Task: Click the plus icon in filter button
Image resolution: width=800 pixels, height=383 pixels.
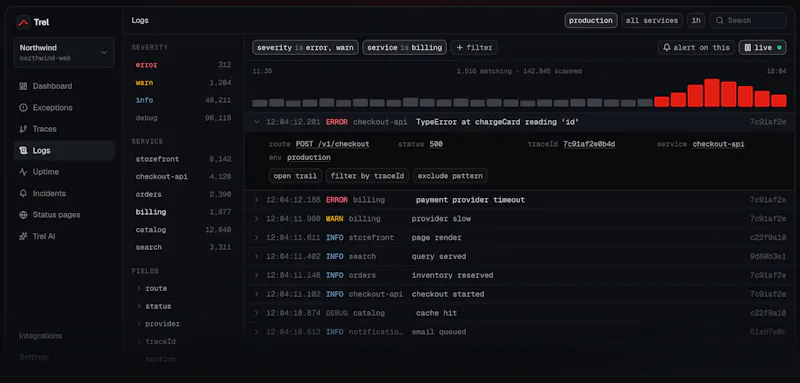Action: (x=459, y=47)
